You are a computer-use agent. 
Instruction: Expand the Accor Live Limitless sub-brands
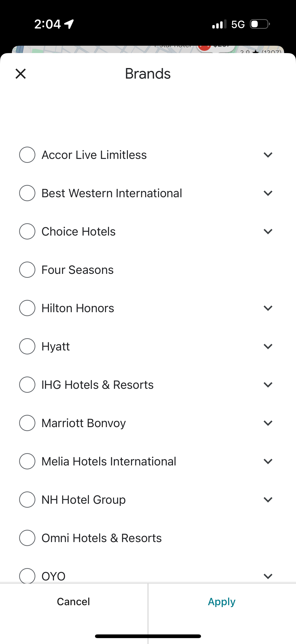pos(268,155)
